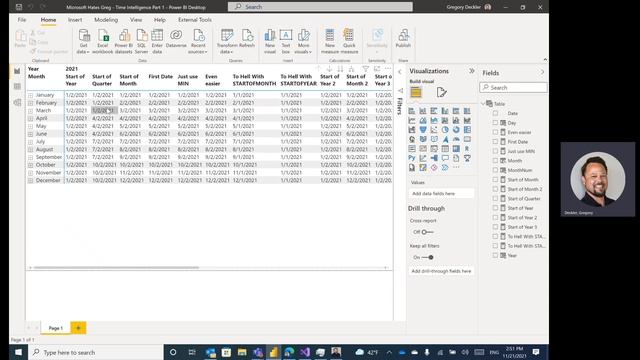
Task: Open Get more visuals ellipsis
Action: tap(456, 167)
